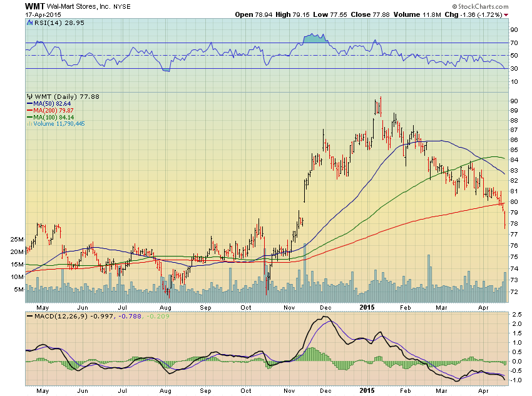Click the WMT ticker symbol in the title

click(x=35, y=6)
